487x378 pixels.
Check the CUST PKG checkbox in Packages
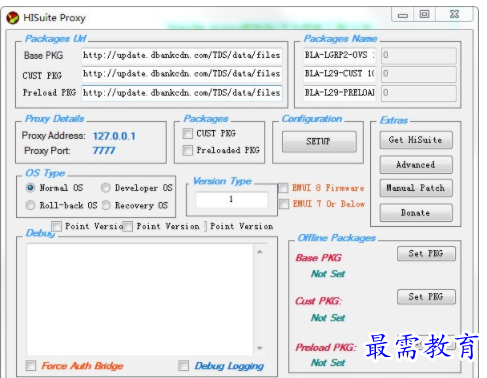187,134
